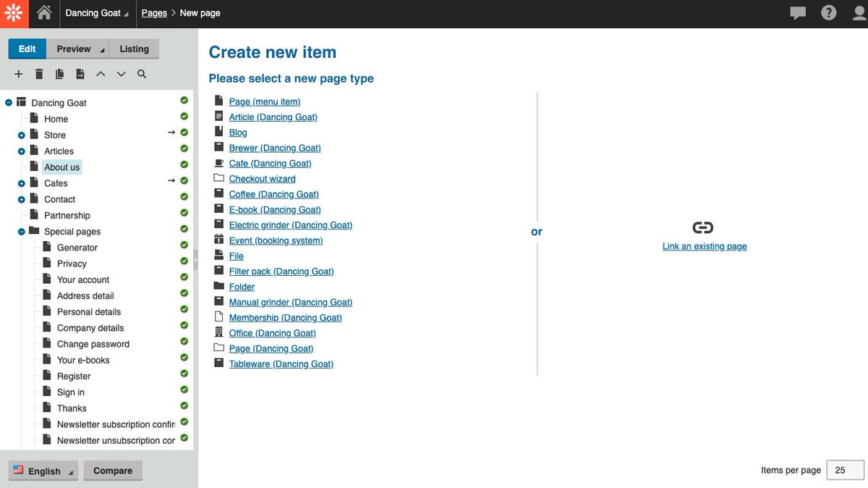The image size is (868, 488).
Task: Open the chat support icon
Action: point(798,13)
